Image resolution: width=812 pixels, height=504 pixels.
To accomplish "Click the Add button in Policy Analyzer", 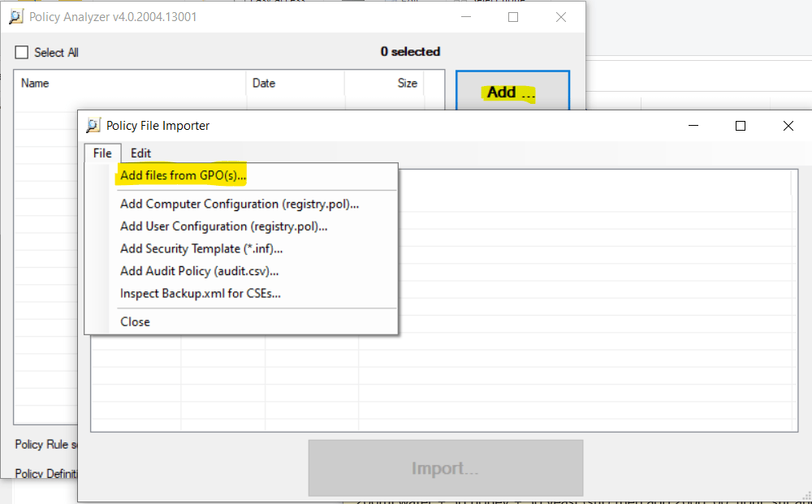I will [512, 92].
